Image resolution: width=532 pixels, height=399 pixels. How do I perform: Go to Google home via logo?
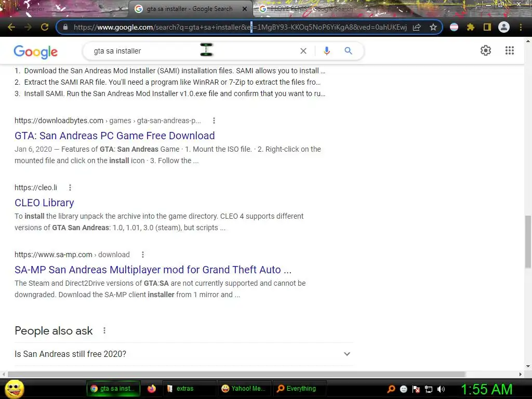tap(36, 51)
